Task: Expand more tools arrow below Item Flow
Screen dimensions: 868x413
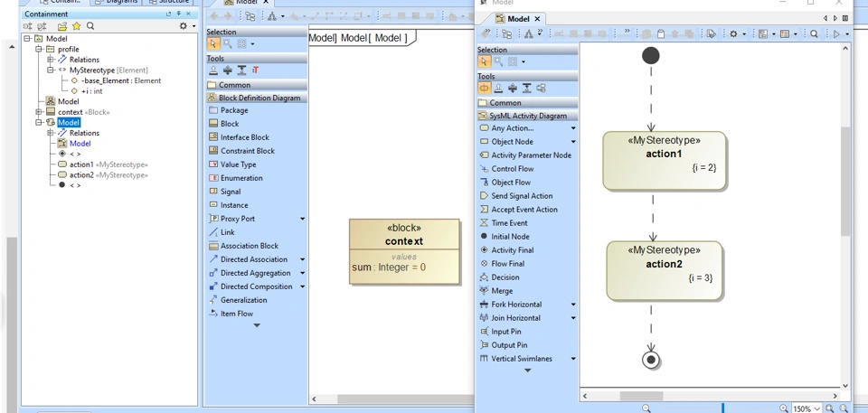Action: [x=257, y=325]
